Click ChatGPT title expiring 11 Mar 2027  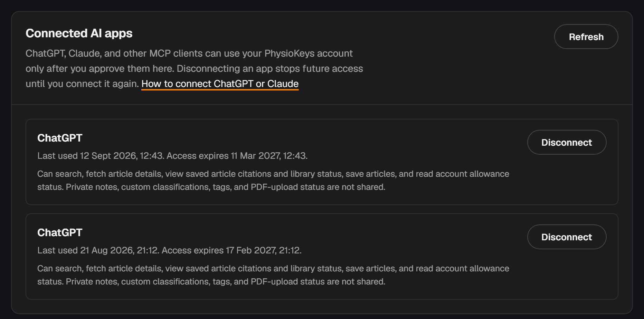(60, 138)
